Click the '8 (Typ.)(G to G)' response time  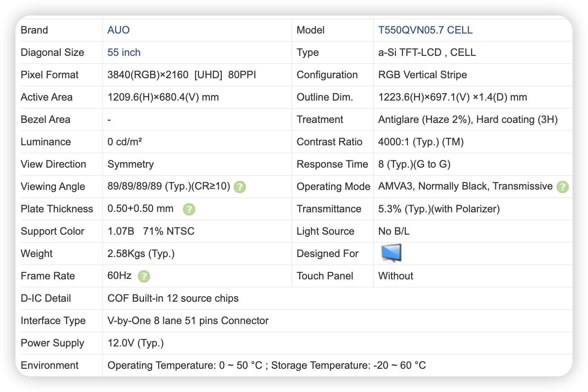414,164
